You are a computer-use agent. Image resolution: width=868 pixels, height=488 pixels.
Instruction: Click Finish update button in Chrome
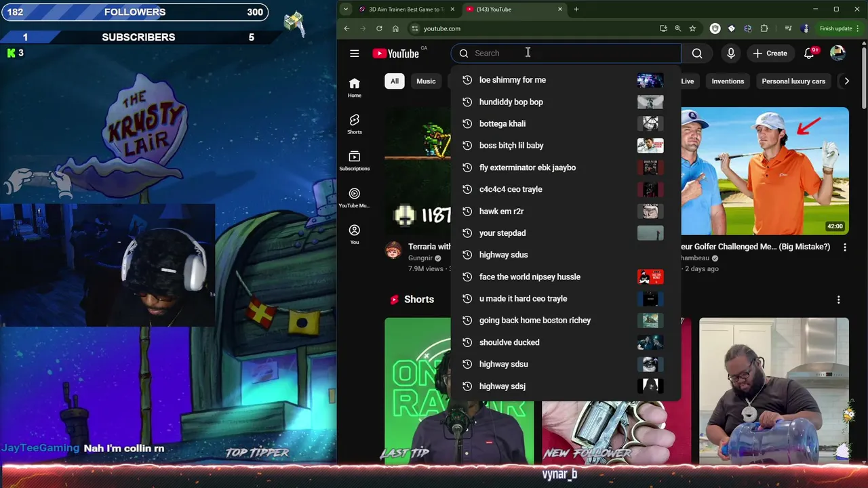(840, 28)
